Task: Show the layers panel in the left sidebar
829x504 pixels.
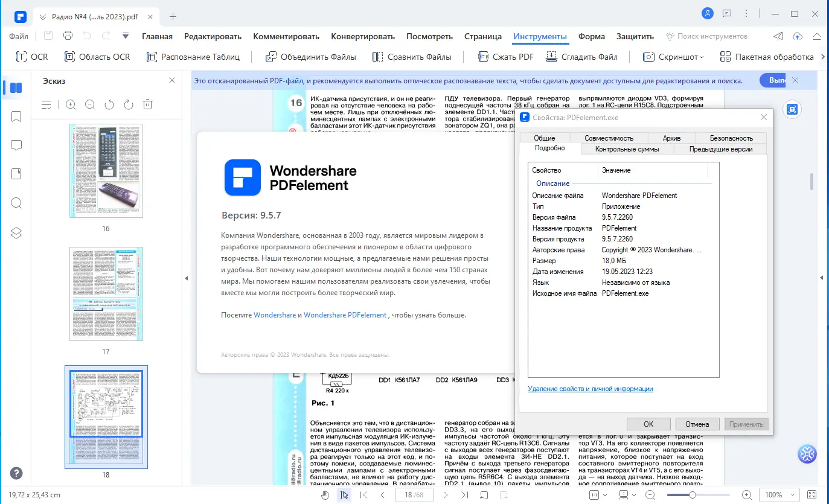Action: click(x=16, y=232)
